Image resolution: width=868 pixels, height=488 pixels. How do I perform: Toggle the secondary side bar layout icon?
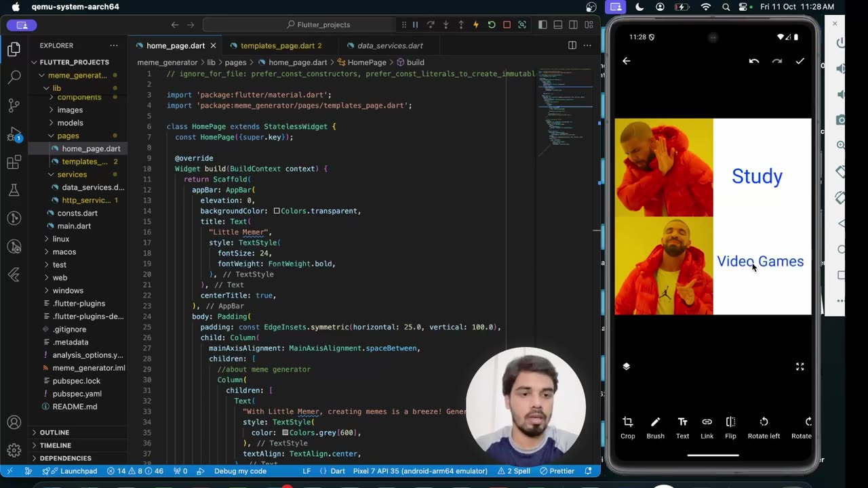pyautogui.click(x=574, y=24)
